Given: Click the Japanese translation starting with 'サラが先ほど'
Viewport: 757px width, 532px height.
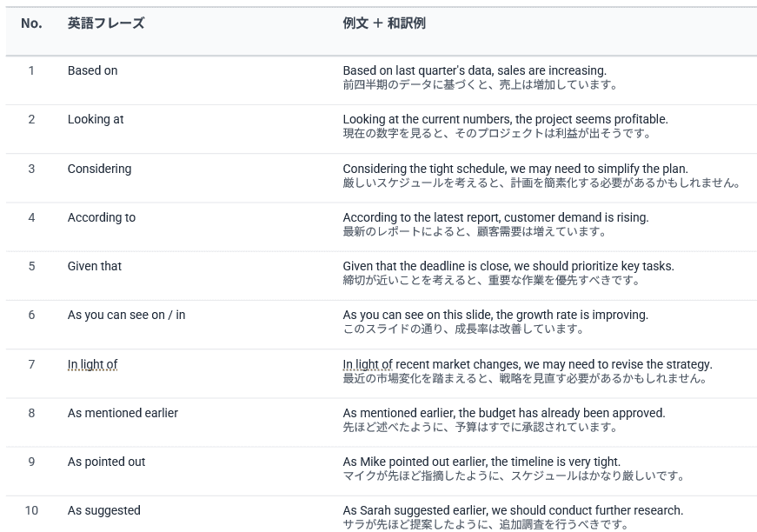Looking at the screenshot, I should (x=484, y=525).
